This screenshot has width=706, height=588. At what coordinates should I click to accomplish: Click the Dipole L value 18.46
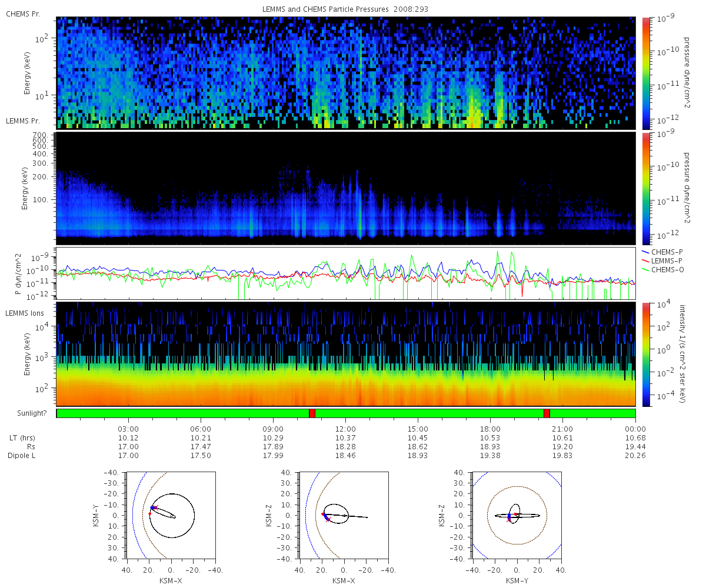345,456
